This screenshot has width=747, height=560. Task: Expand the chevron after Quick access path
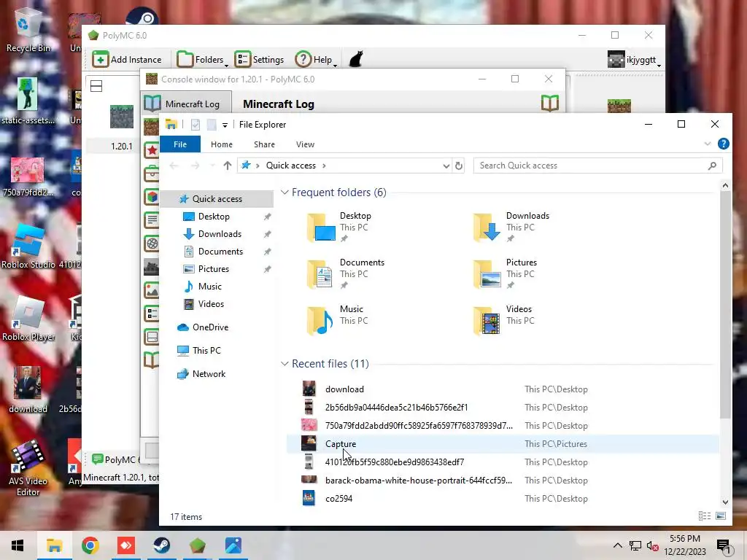coord(324,166)
